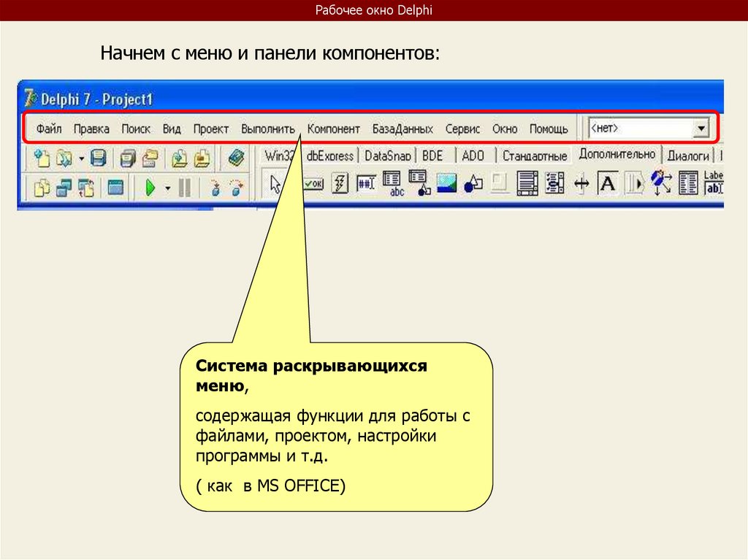This screenshot has height=560, width=748.
Task: Select the ControlBar component icon
Action: tap(634, 184)
